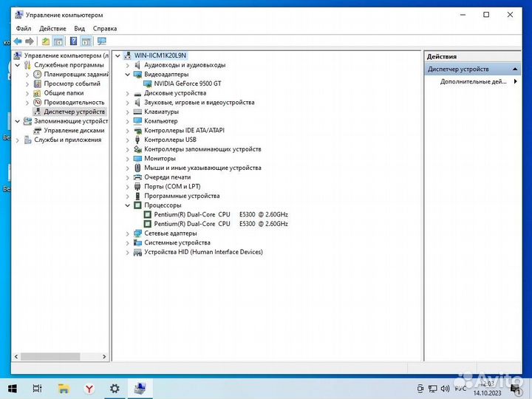The image size is (532, 399).
Task: Open File Explorer from the taskbar
Action: click(64, 389)
